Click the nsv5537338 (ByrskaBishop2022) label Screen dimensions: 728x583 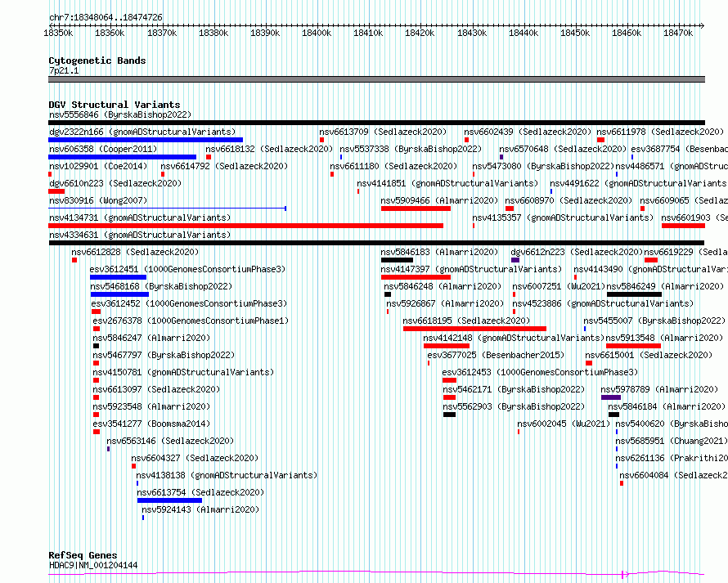coord(411,149)
